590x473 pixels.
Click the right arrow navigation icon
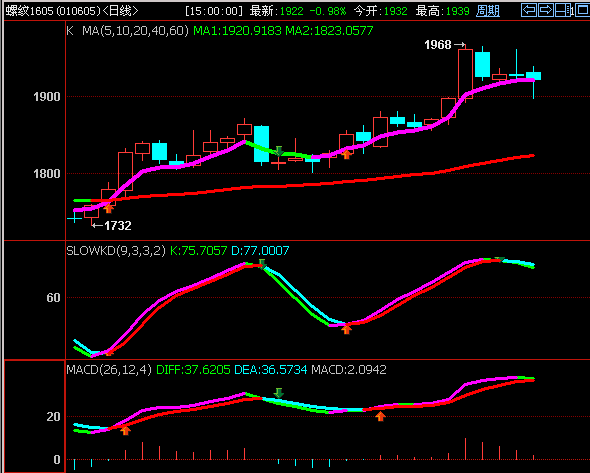pos(546,10)
